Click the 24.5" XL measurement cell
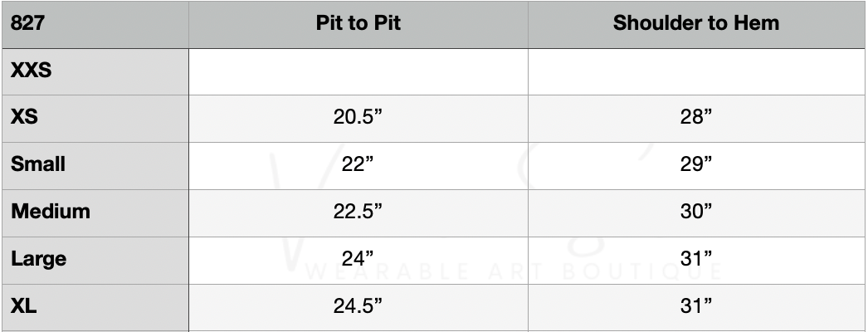The height and width of the screenshot is (332, 868). 358,306
